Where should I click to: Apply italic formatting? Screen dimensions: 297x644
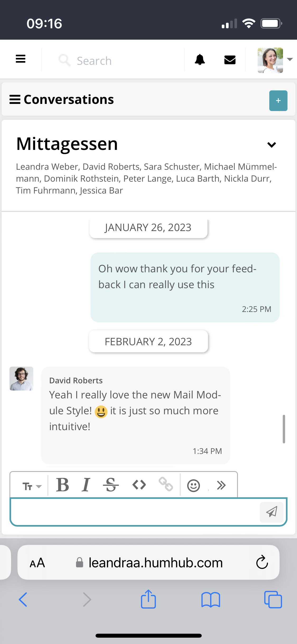point(86,485)
